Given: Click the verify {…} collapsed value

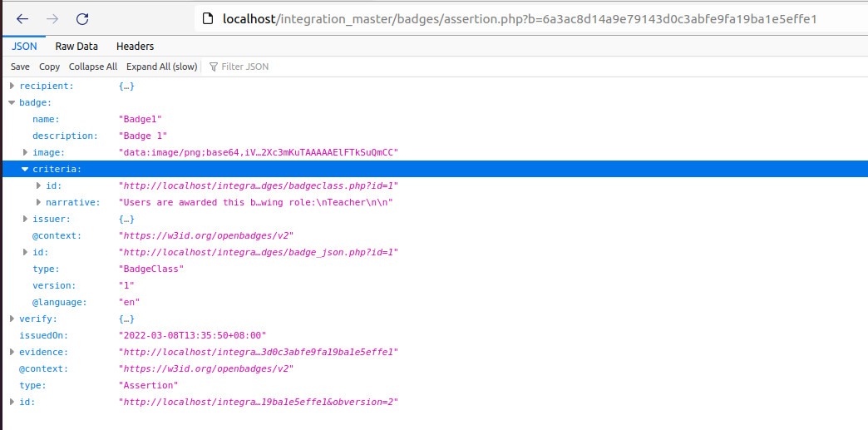Looking at the screenshot, I should pos(126,319).
